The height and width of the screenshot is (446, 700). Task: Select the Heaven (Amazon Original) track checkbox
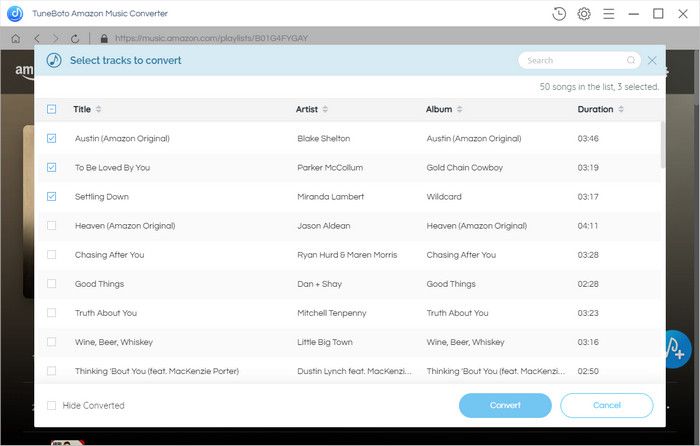[x=52, y=226]
